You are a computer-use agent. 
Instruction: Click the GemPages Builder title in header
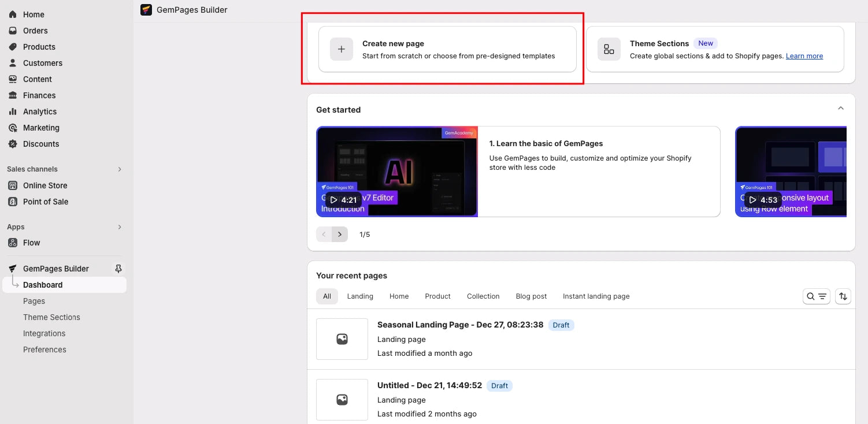click(192, 10)
